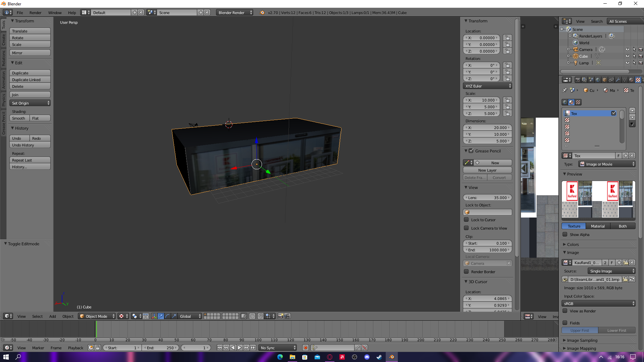Open the Object constraints chain tab

click(611, 80)
